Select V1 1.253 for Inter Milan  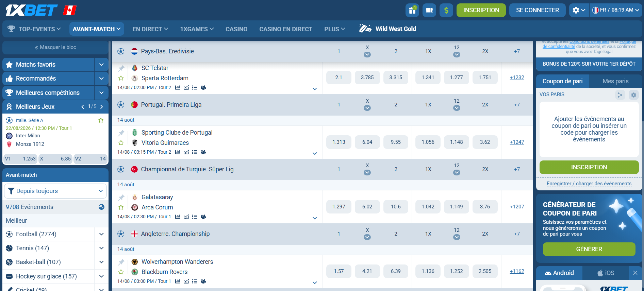click(x=20, y=159)
